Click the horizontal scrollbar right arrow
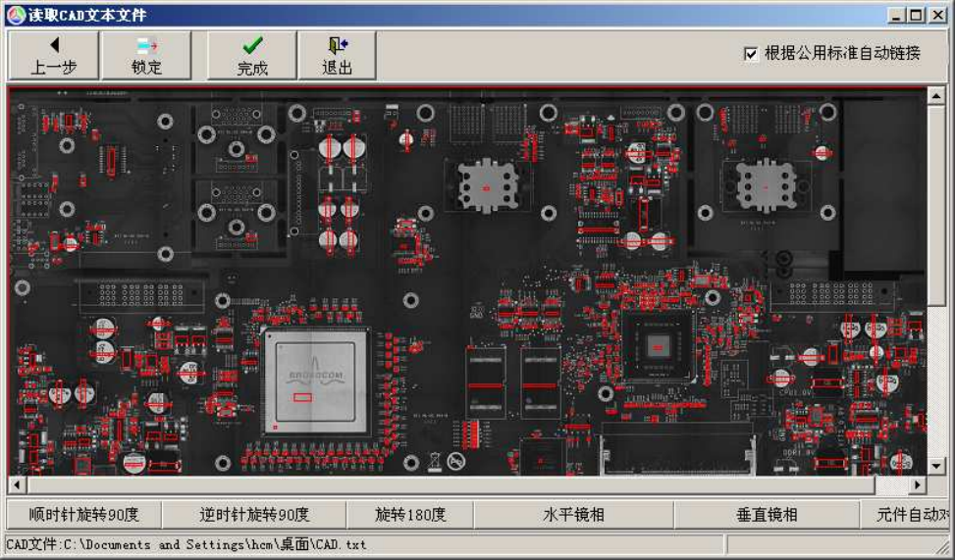This screenshot has width=955, height=560. (x=918, y=485)
